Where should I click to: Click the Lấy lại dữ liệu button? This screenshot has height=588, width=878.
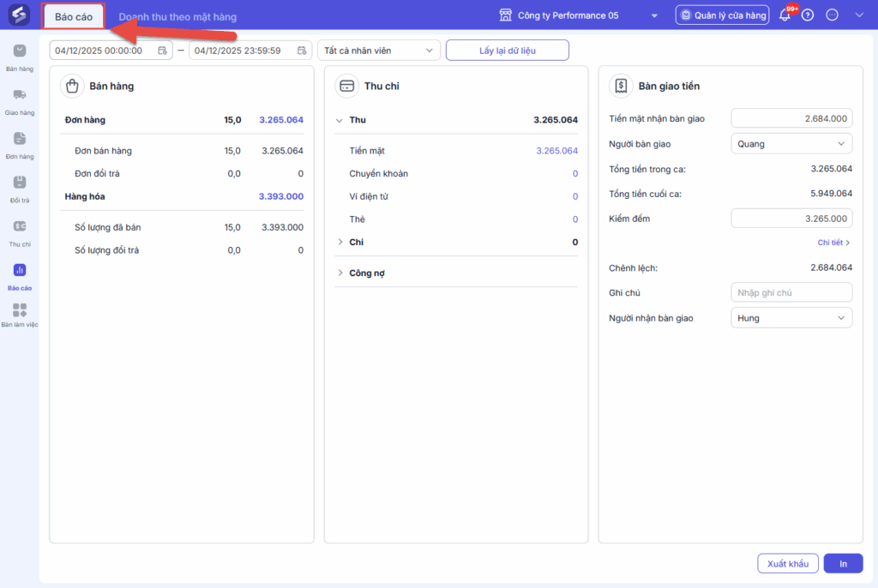[x=508, y=51]
